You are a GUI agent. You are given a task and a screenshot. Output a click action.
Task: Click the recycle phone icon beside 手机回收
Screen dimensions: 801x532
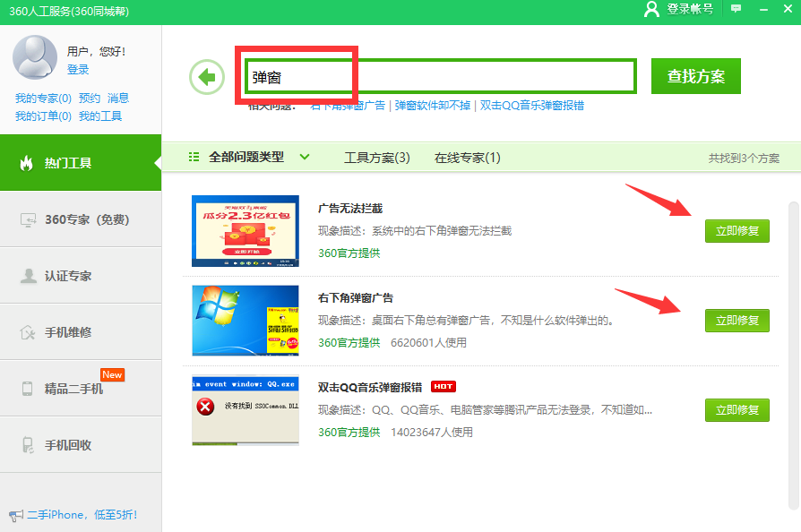click(28, 445)
